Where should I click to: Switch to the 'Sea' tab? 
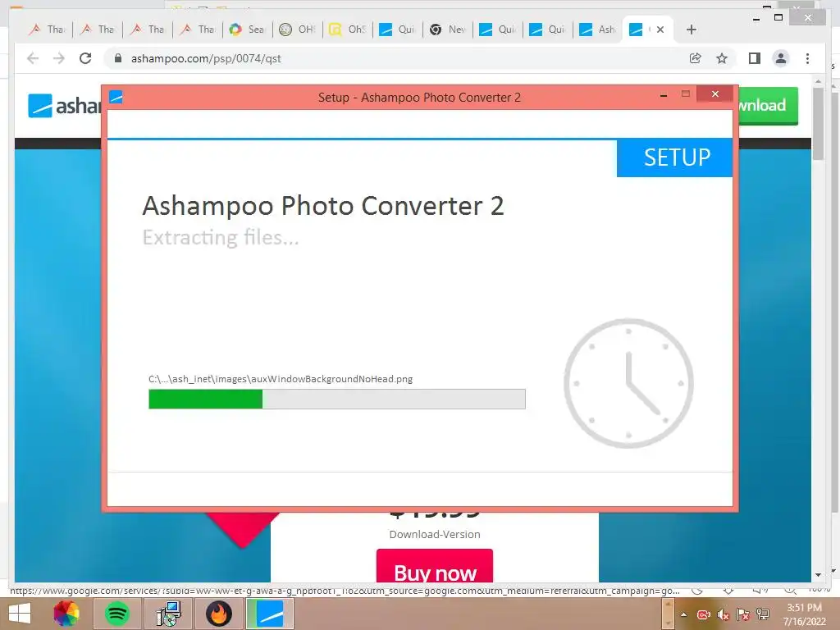(x=248, y=30)
